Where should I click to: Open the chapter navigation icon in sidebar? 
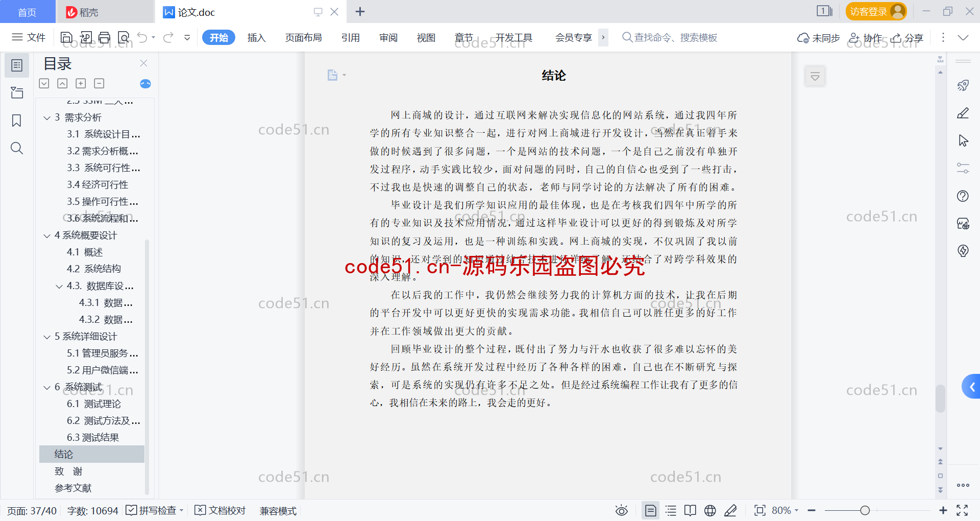coord(17,92)
